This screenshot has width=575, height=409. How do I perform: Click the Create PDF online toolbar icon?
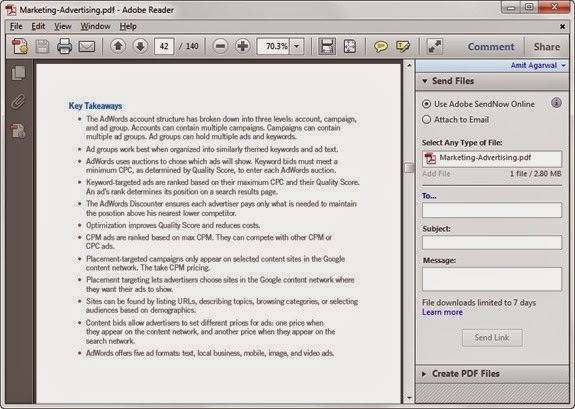point(20,47)
